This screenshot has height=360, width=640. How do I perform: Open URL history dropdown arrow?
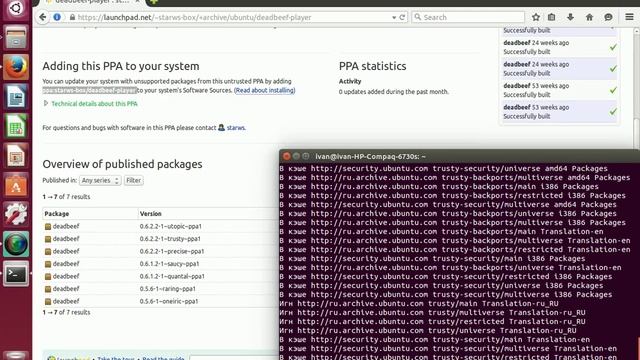(x=394, y=18)
